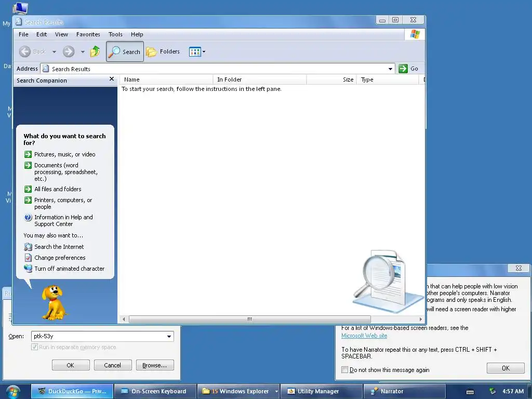Click OK in the Narrator dialog
This screenshot has width=532, height=399.
506,368
